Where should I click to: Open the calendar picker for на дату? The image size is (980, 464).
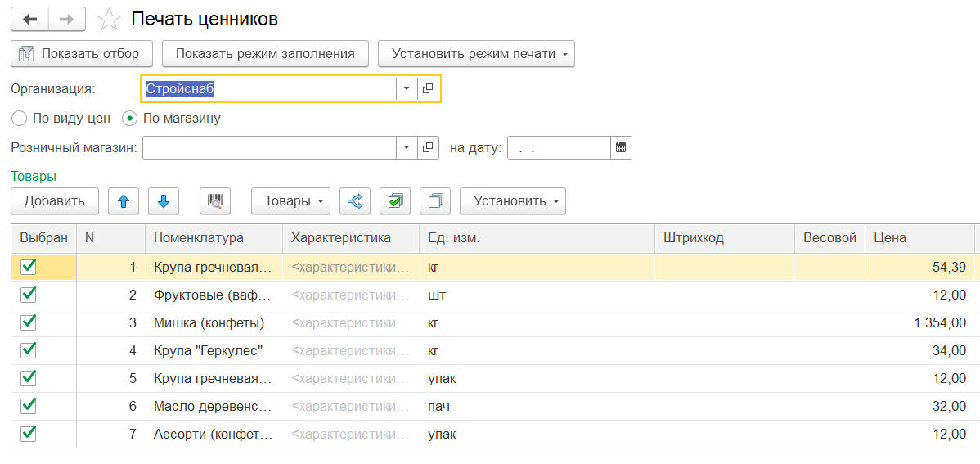pyautogui.click(x=621, y=147)
